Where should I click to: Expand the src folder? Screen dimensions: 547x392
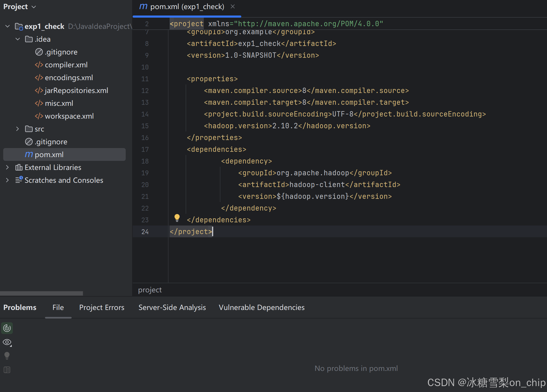(17, 129)
